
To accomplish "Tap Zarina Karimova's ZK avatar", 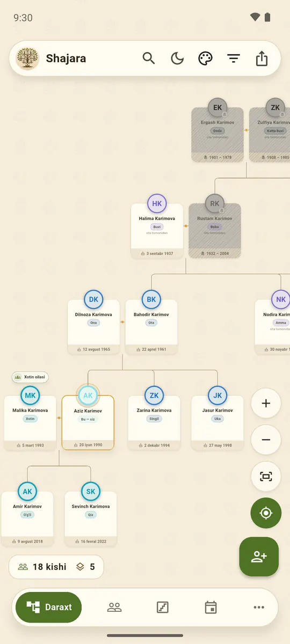I will click(x=154, y=396).
